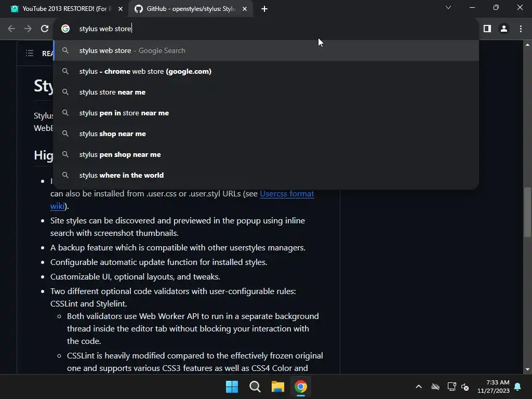Image resolution: width=532 pixels, height=399 pixels.
Task: Pick suggestion 'stylus shop near me'
Action: 267,134
